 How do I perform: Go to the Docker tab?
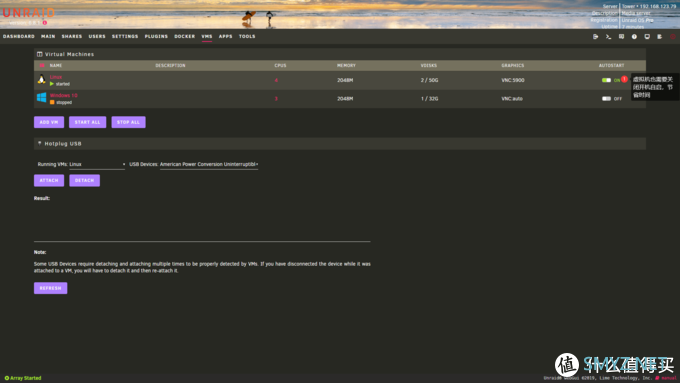pyautogui.click(x=185, y=36)
